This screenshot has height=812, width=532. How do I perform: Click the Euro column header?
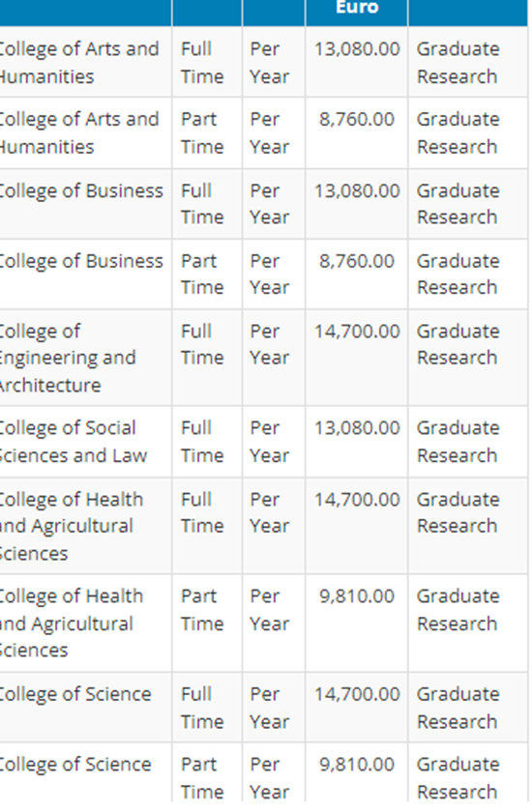[357, 8]
